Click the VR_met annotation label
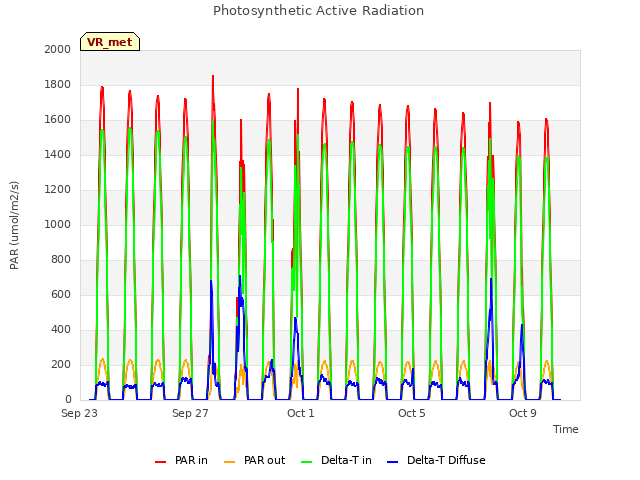 point(110,42)
